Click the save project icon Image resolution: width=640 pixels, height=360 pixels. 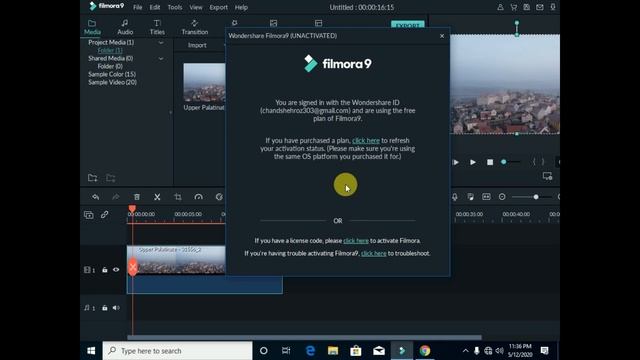pyautogui.click(x=527, y=7)
